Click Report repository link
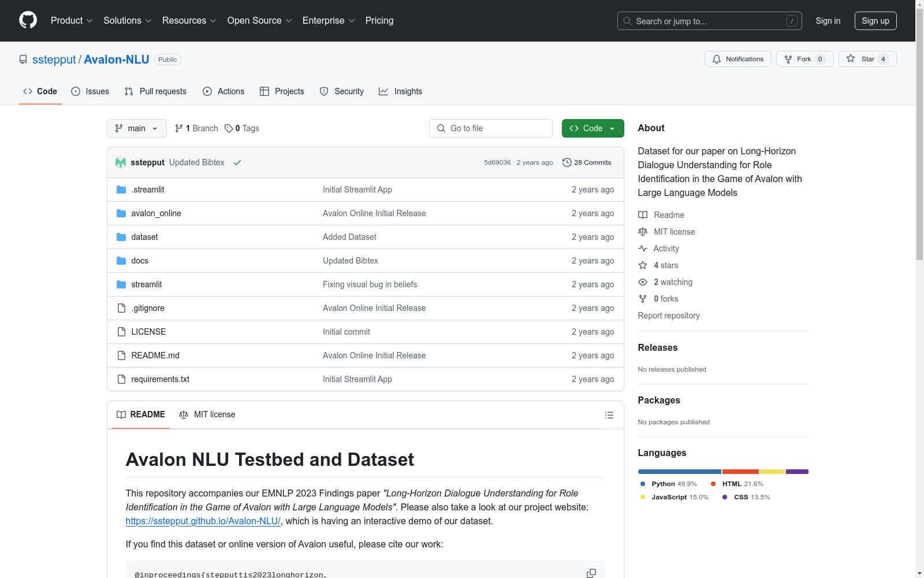This screenshot has width=924, height=578. 669,316
